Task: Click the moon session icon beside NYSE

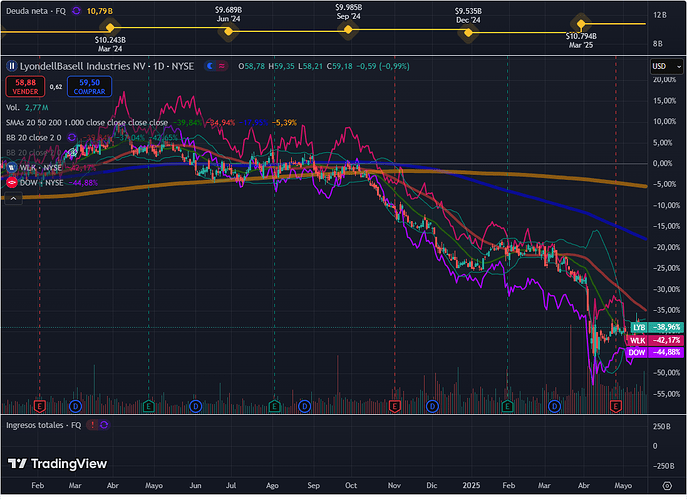Action: [210, 66]
